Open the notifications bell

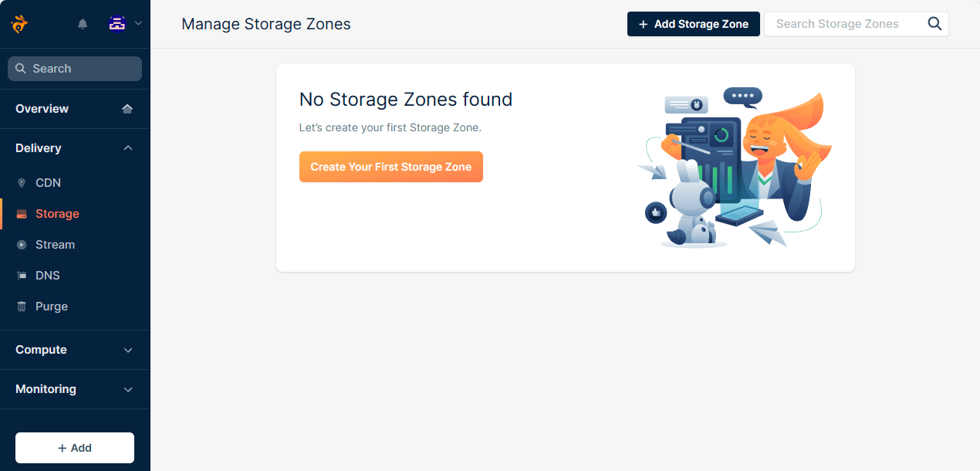click(x=83, y=24)
